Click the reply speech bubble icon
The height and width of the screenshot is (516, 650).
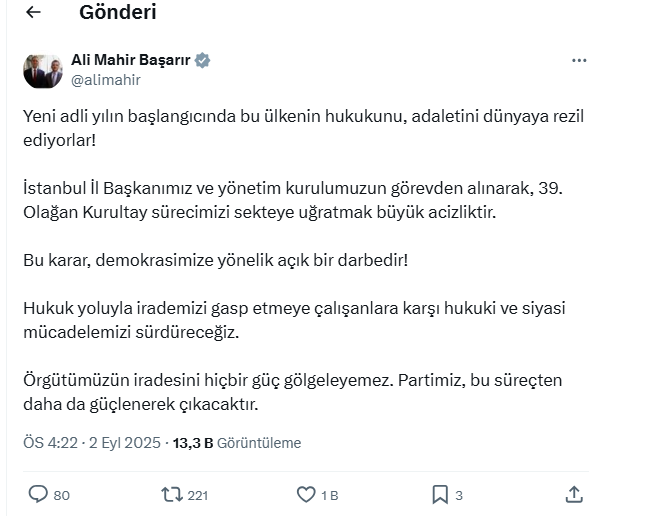[x=38, y=494]
